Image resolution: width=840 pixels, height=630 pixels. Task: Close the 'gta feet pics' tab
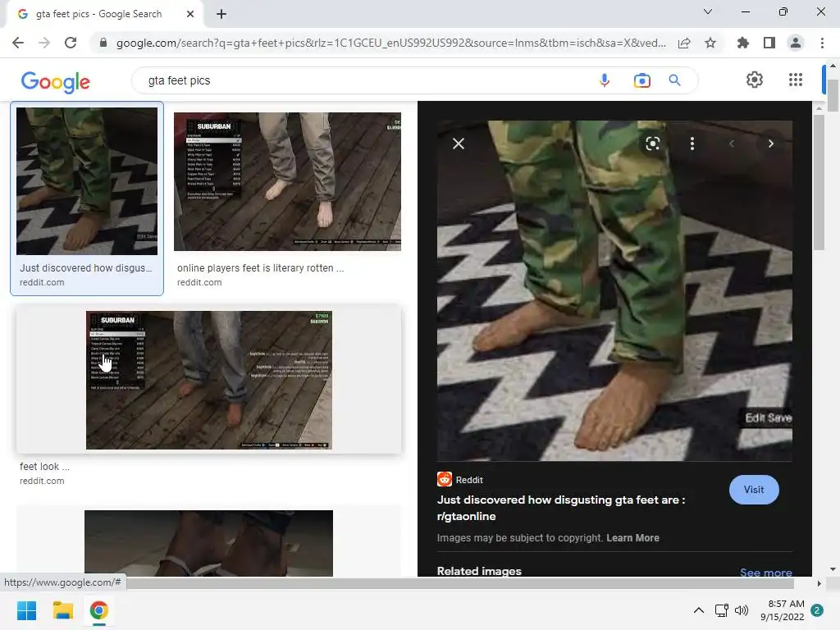[x=190, y=14]
